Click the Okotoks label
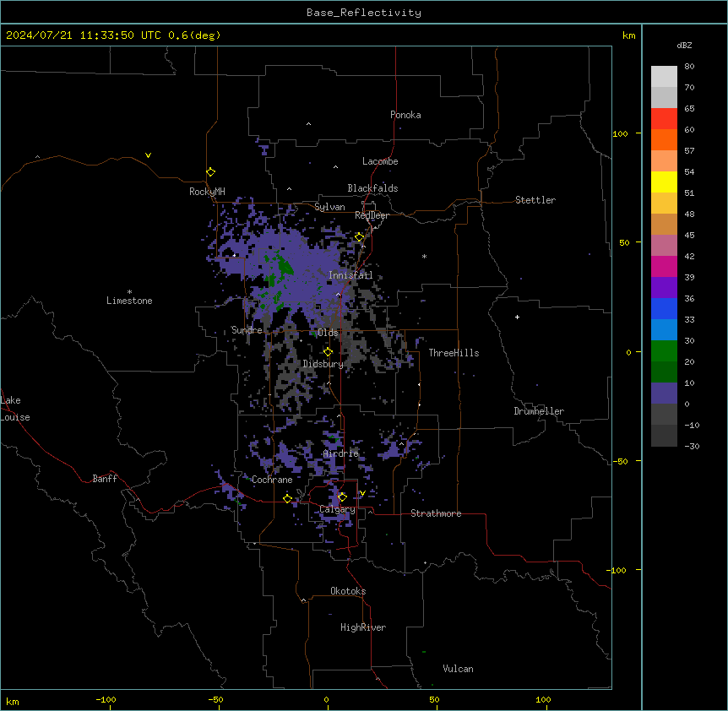 pos(348,591)
